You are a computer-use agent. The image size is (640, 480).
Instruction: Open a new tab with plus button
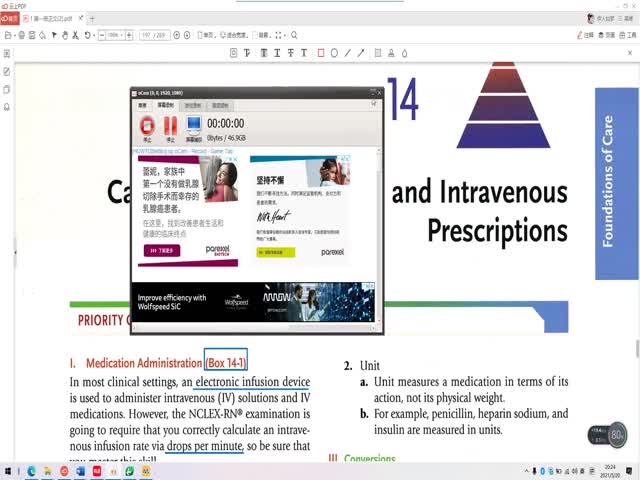[93, 18]
